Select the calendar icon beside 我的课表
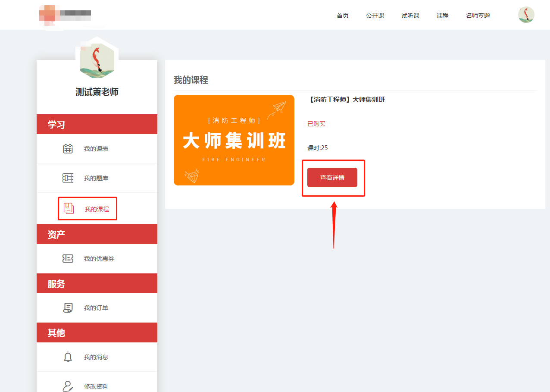This screenshot has height=392, width=550. 68,148
